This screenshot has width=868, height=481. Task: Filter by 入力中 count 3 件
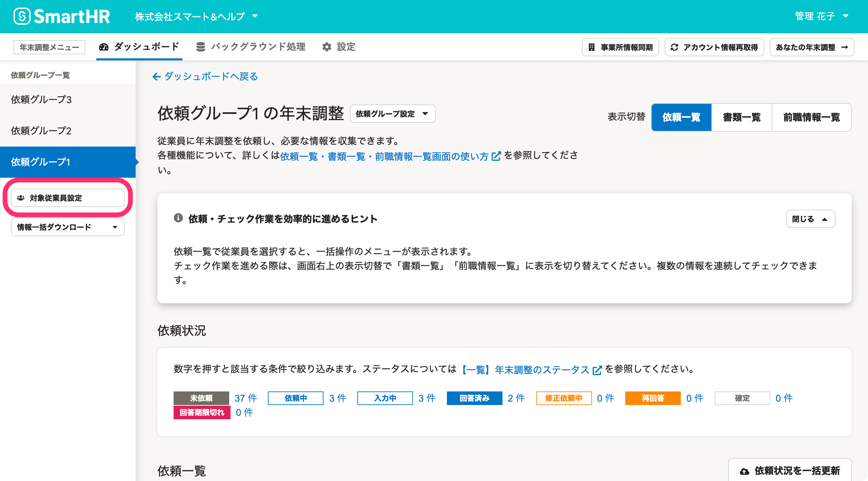[427, 398]
